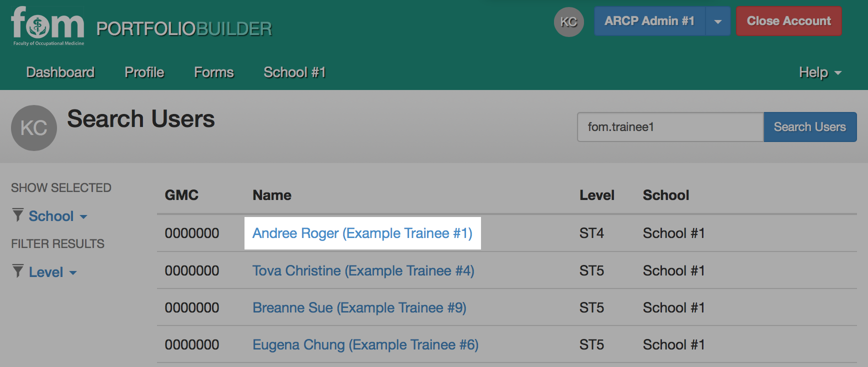Click the KC avatar in header

[x=569, y=22]
